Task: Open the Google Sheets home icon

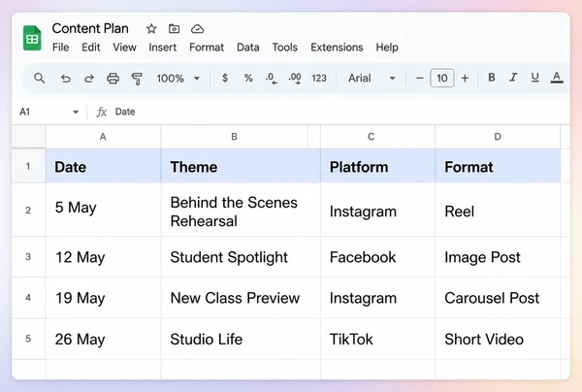Action: tap(32, 38)
